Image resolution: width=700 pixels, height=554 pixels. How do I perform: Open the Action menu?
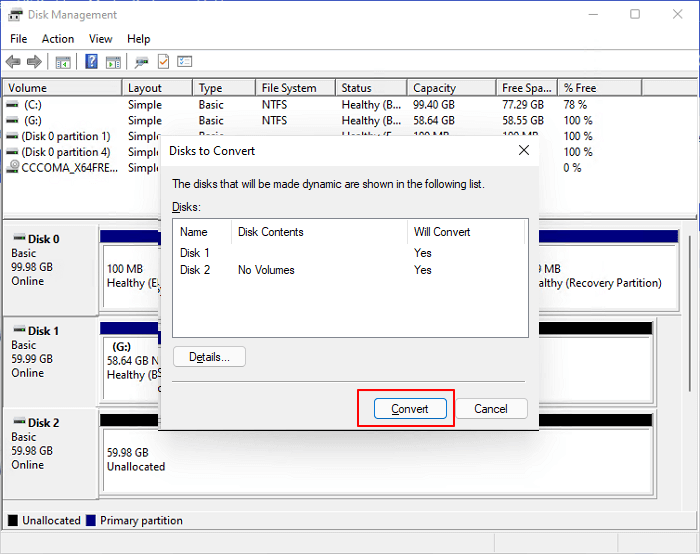57,39
